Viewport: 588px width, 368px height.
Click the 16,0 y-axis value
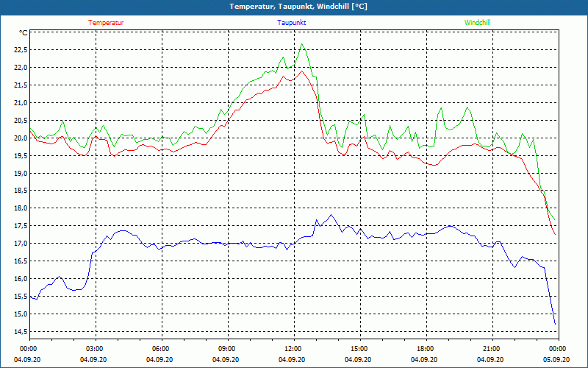(21, 279)
